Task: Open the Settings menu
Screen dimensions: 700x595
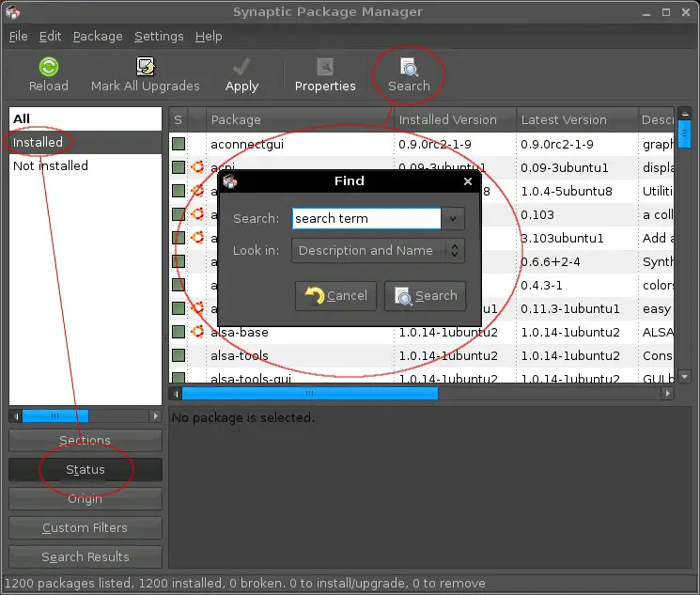Action: coord(159,36)
